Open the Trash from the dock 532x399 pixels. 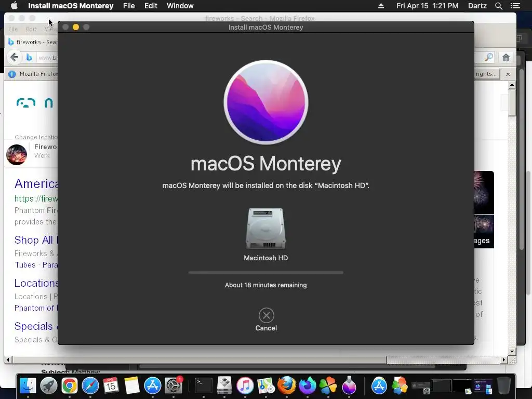coord(504,386)
